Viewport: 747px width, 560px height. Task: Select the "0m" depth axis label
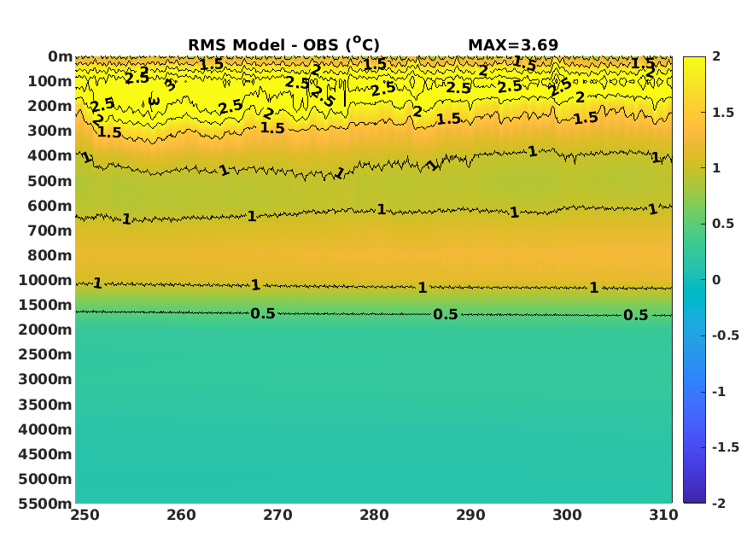click(x=60, y=56)
